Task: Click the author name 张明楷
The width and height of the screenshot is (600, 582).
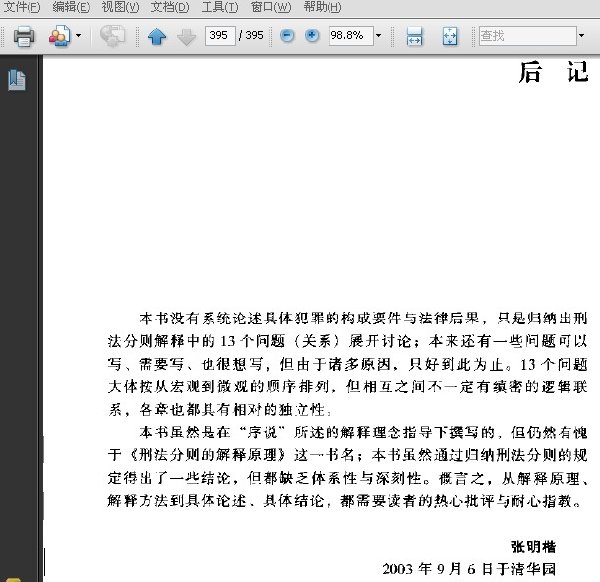Action: tap(533, 546)
